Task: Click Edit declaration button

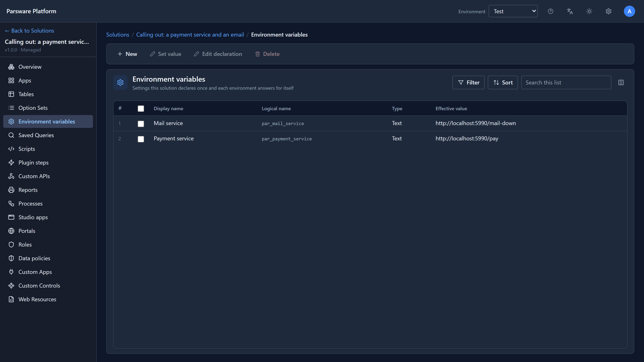Action: click(x=218, y=54)
